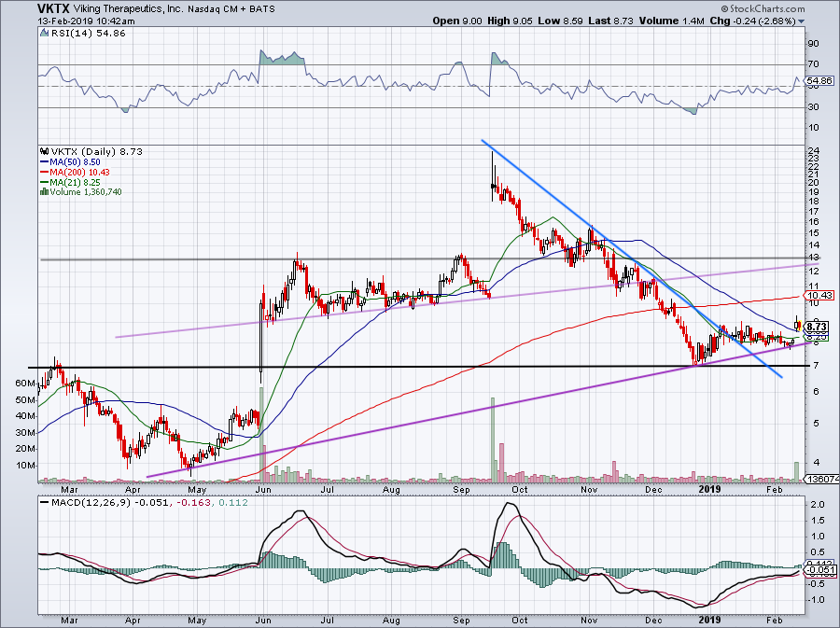Click the Apr label on MACD panel date axis
840x628 pixels.
click(x=133, y=620)
